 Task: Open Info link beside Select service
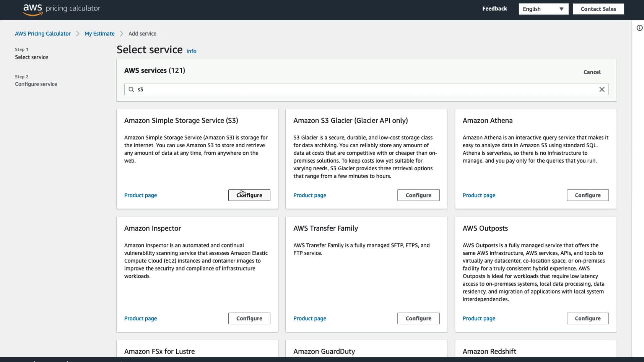click(191, 51)
